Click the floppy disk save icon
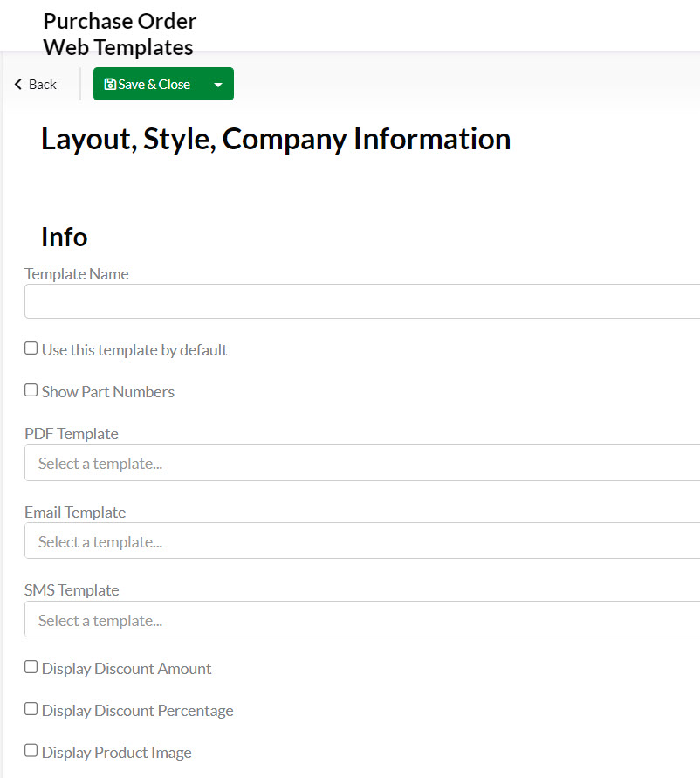The height and width of the screenshot is (778, 700). [110, 85]
